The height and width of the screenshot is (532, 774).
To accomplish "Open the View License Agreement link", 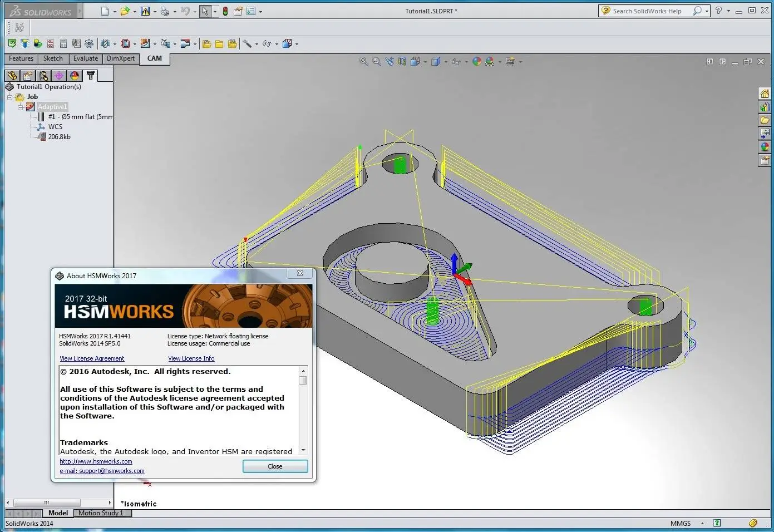I will click(92, 358).
